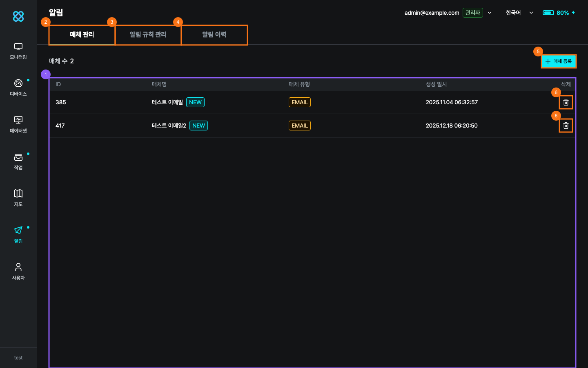The image size is (588, 368).
Task: Delete the 테스트 이메일2 media entry
Action: [x=566, y=126]
